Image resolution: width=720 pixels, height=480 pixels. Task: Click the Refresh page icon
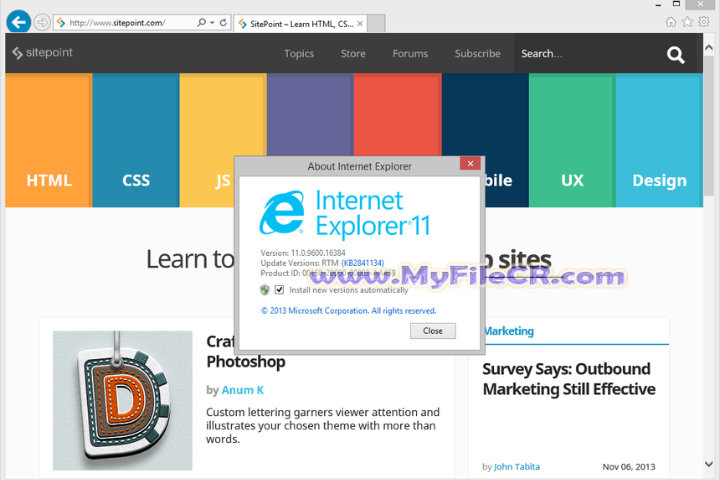pos(223,23)
